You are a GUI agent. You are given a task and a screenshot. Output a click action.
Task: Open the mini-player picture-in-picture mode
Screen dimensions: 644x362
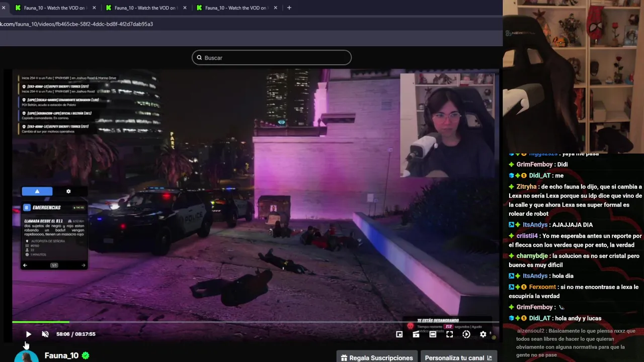pyautogui.click(x=399, y=334)
